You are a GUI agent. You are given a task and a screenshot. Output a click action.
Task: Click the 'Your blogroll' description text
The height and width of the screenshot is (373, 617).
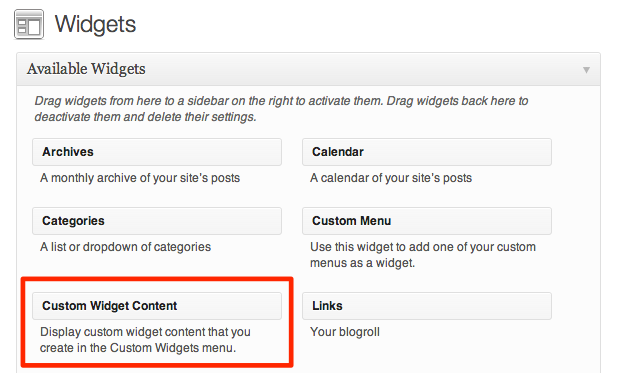tap(345, 332)
